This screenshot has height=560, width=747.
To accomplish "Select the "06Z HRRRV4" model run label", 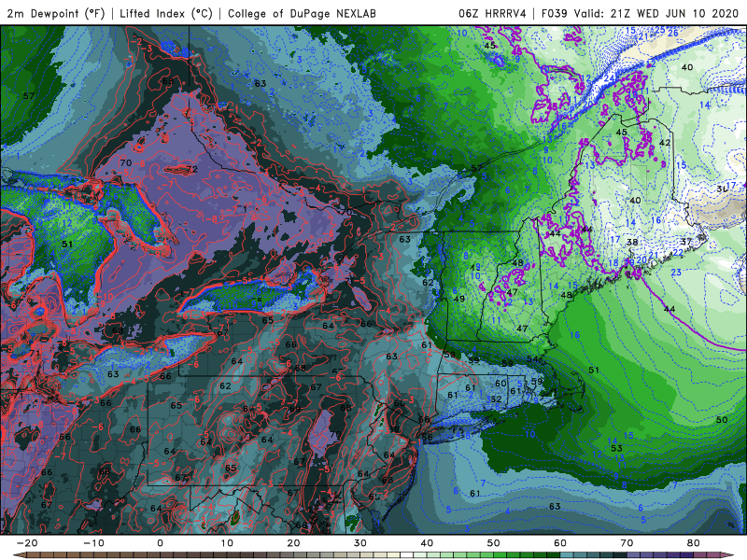I will point(492,13).
